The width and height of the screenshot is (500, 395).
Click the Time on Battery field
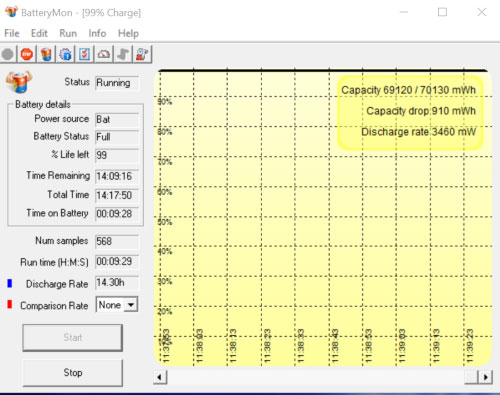coord(117,214)
